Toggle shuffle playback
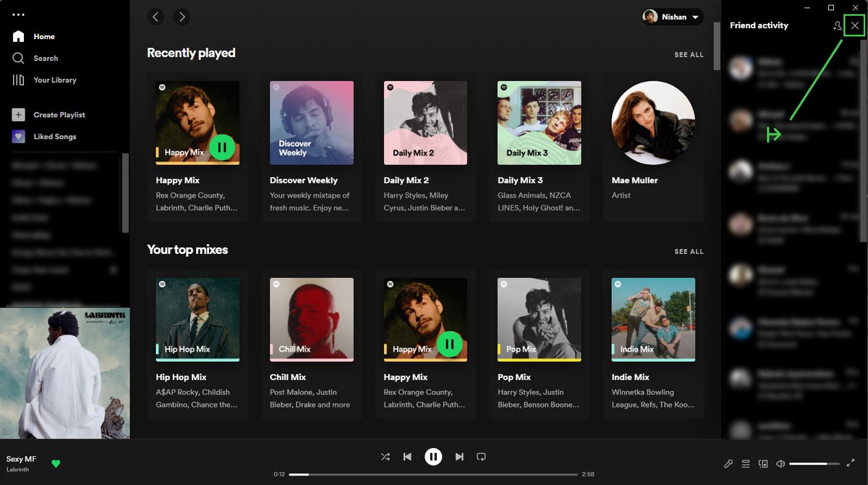 (385, 457)
